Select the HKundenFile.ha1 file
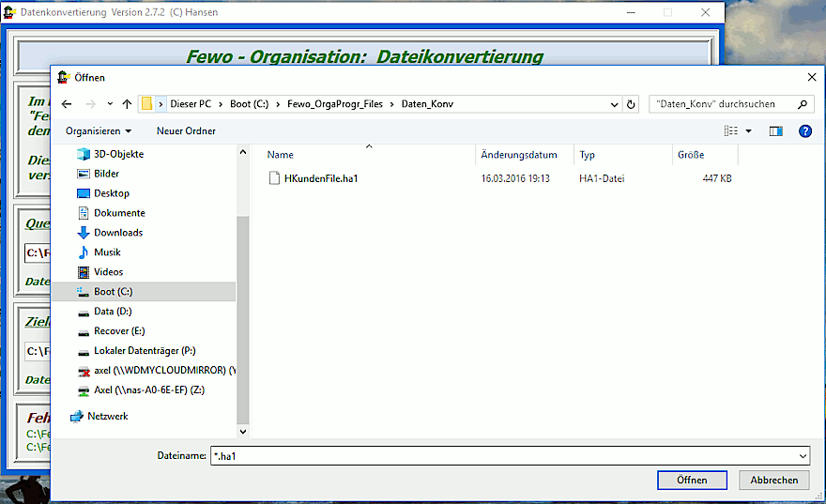 click(x=320, y=178)
